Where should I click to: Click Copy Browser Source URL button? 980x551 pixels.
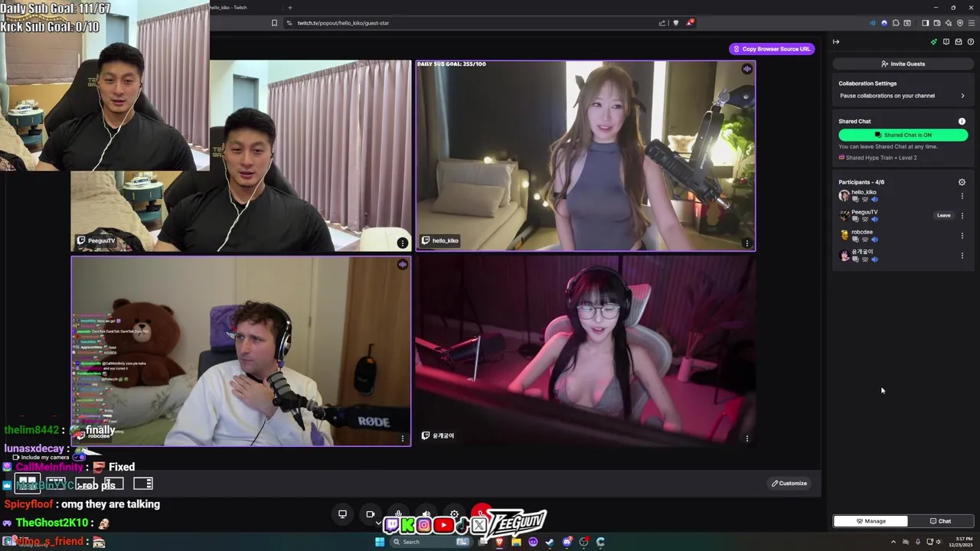[x=772, y=49]
